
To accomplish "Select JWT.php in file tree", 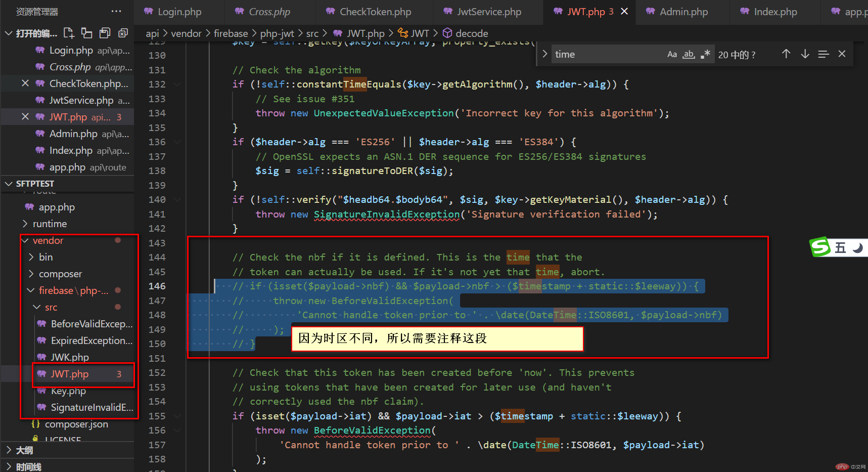I will (70, 374).
